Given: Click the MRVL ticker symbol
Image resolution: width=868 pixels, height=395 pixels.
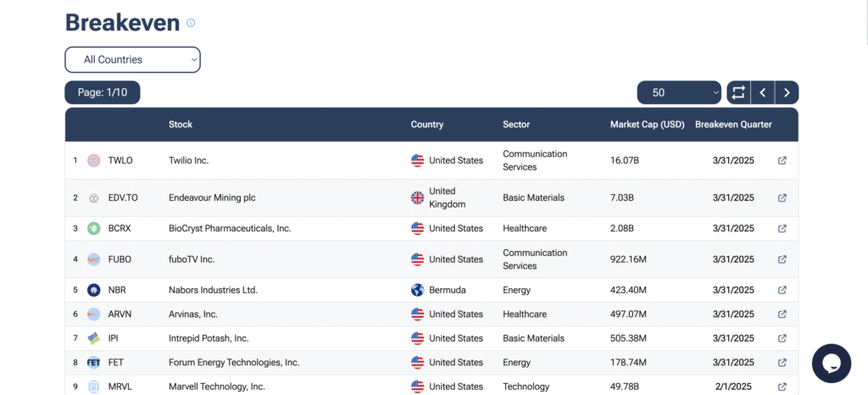Looking at the screenshot, I should coord(120,387).
